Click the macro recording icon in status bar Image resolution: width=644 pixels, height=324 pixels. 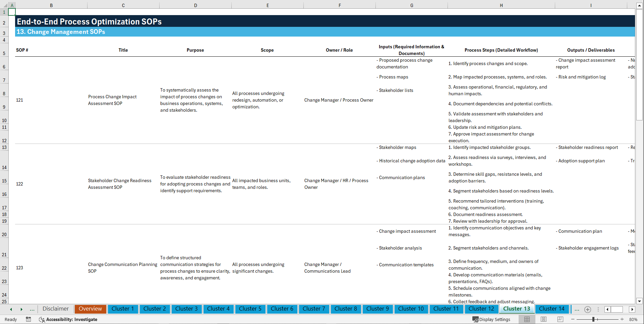coord(28,319)
